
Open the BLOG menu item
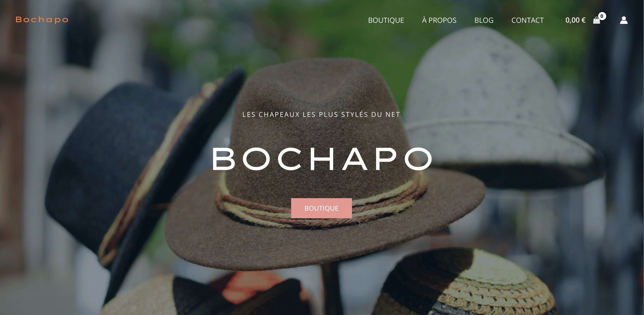484,20
